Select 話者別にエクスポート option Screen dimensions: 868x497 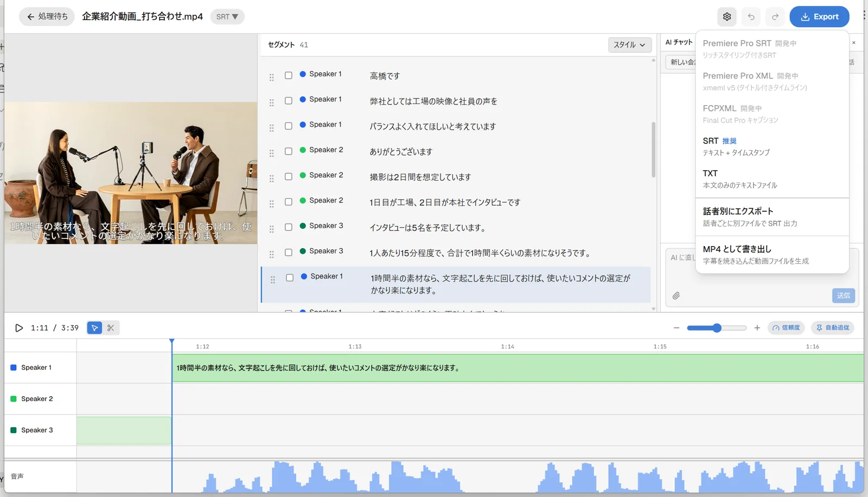coord(772,217)
